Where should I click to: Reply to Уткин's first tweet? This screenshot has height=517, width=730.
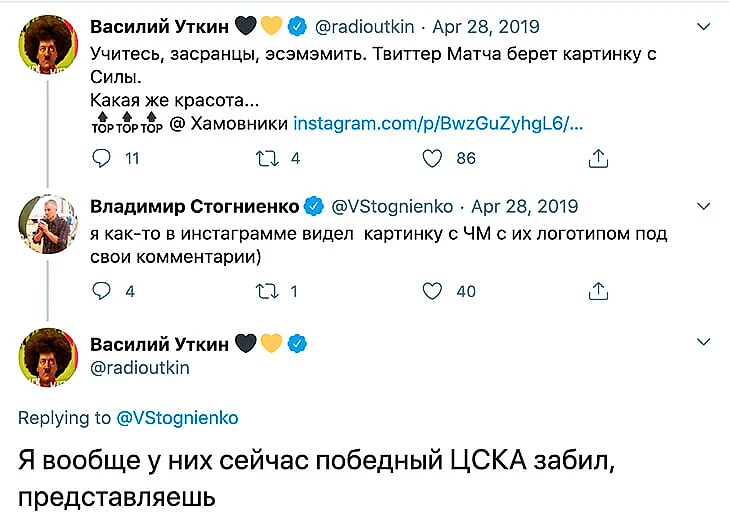[x=102, y=158]
